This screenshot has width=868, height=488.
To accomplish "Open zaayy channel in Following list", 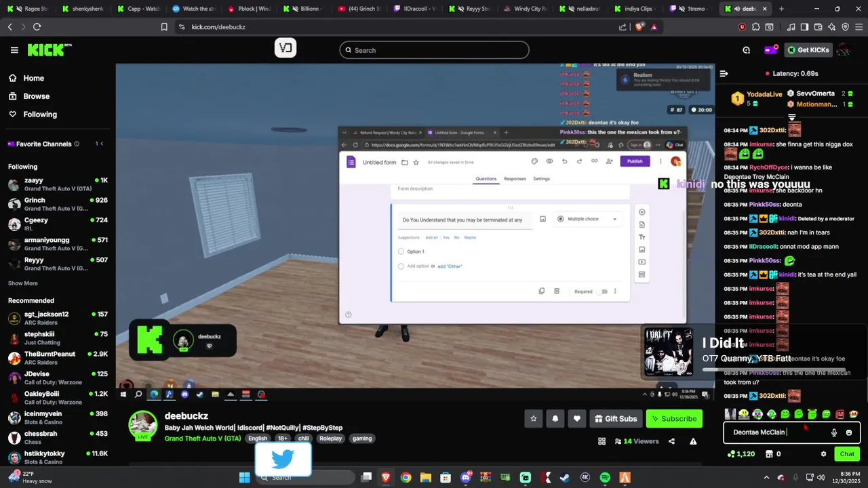I will 58,185.
